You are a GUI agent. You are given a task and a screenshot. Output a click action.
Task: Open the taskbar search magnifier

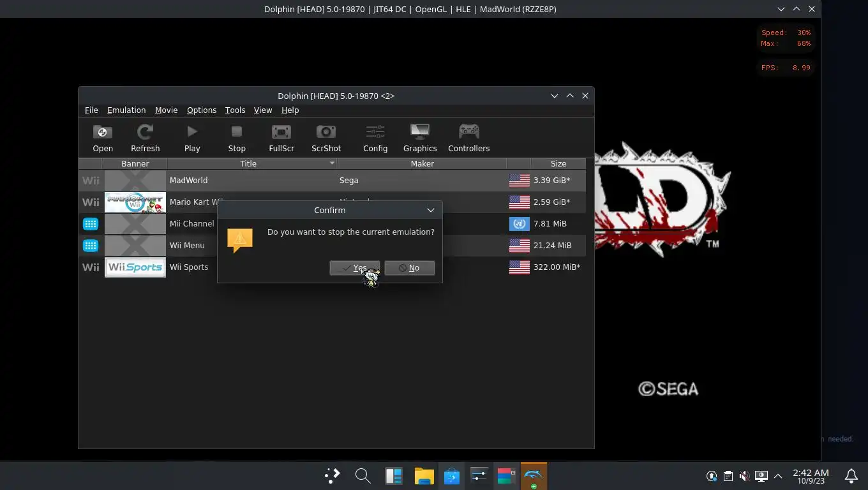tap(363, 476)
